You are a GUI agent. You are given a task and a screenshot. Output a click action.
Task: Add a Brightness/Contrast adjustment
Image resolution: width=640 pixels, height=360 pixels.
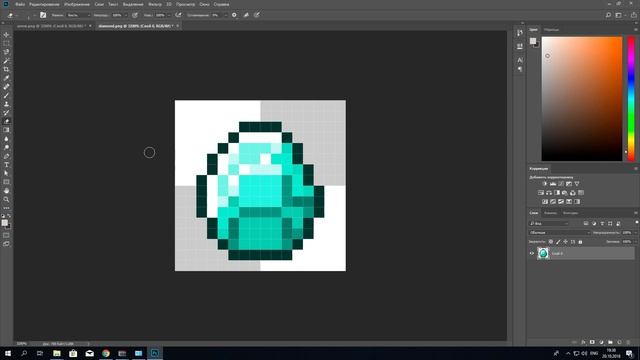pyautogui.click(x=544, y=184)
